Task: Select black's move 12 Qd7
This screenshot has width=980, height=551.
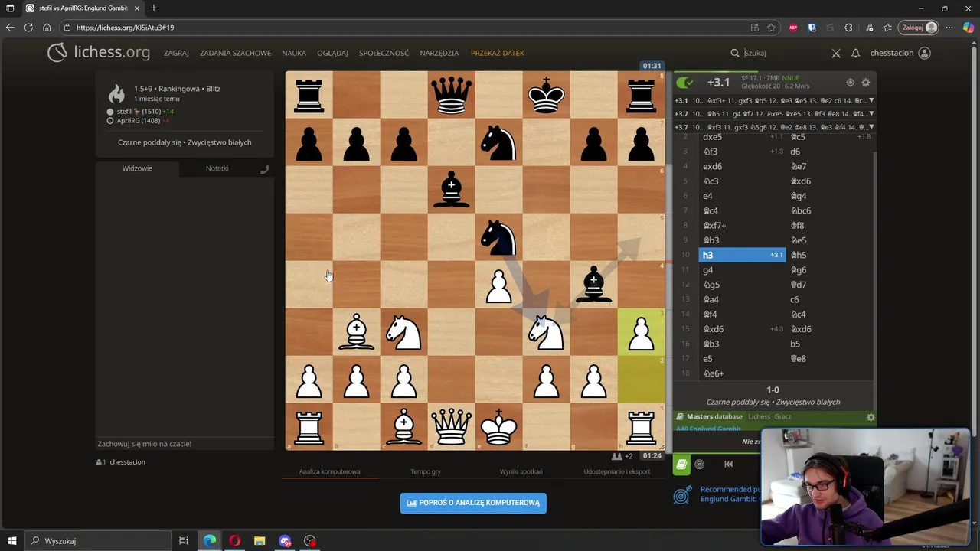Action: [830, 285]
